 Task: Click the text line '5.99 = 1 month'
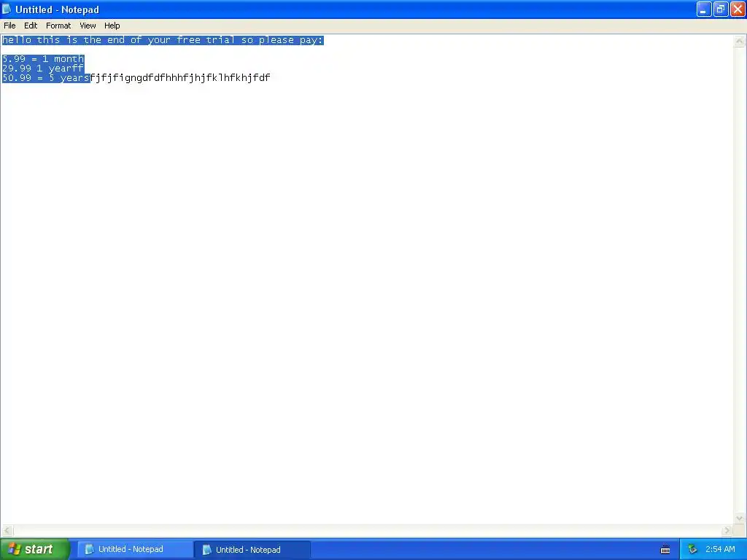(x=43, y=59)
